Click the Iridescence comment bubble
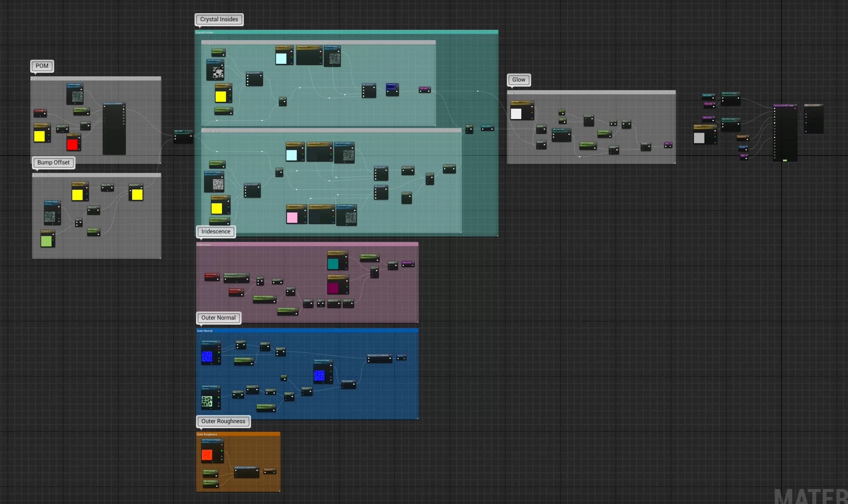Viewport: 848px width, 504px height. 216,232
